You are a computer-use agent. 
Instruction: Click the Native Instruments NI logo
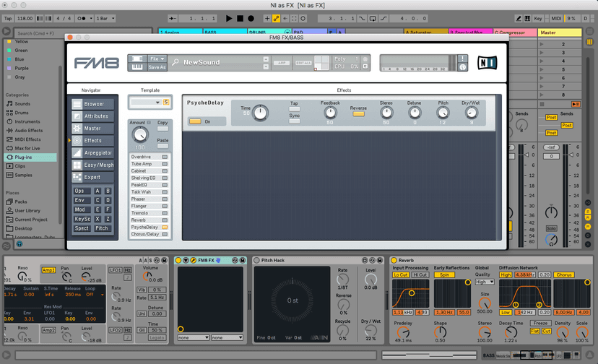pyautogui.click(x=487, y=63)
